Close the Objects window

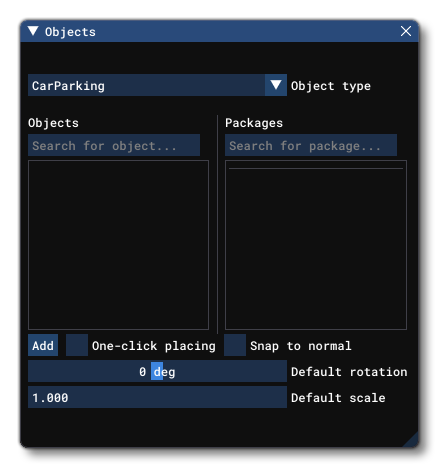(405, 31)
